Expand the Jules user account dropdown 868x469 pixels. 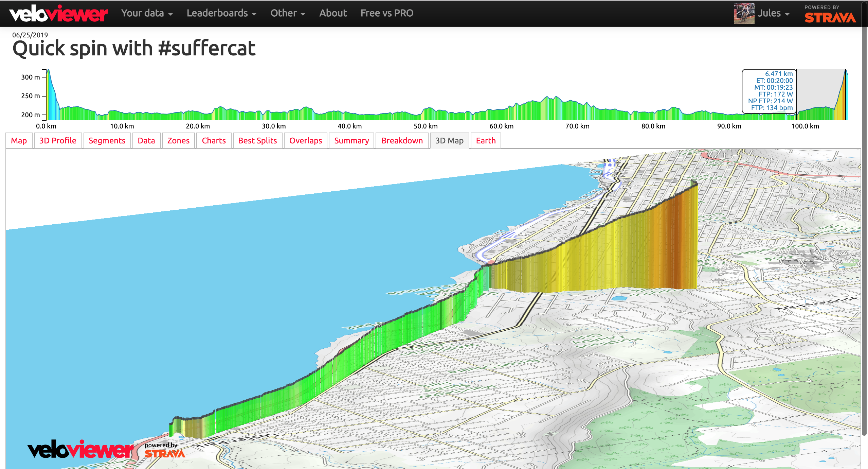pos(773,13)
